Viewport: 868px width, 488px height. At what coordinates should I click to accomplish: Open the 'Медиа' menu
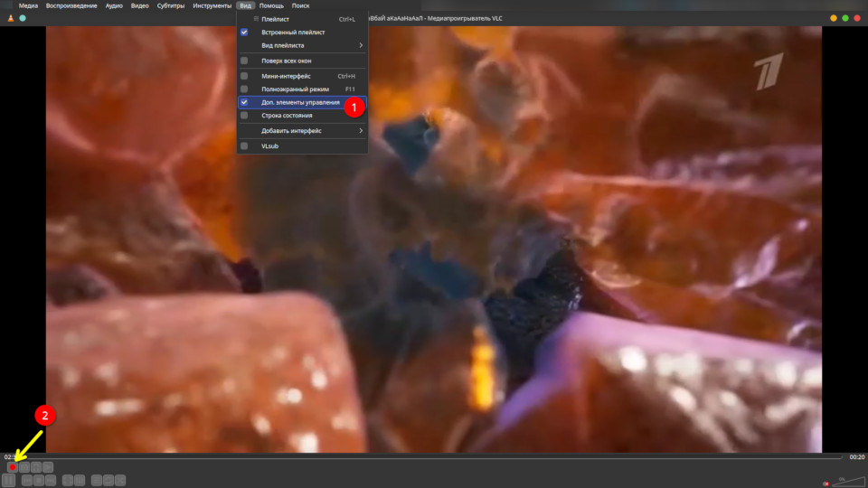click(x=28, y=5)
